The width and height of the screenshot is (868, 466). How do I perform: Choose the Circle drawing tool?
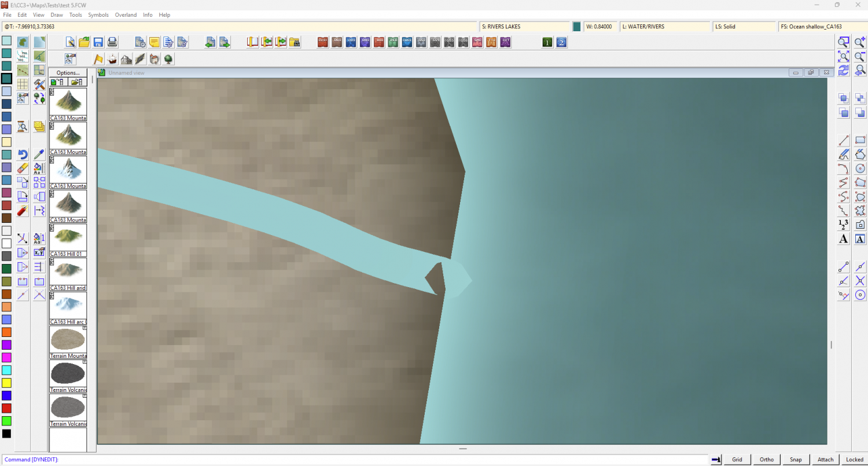860,168
